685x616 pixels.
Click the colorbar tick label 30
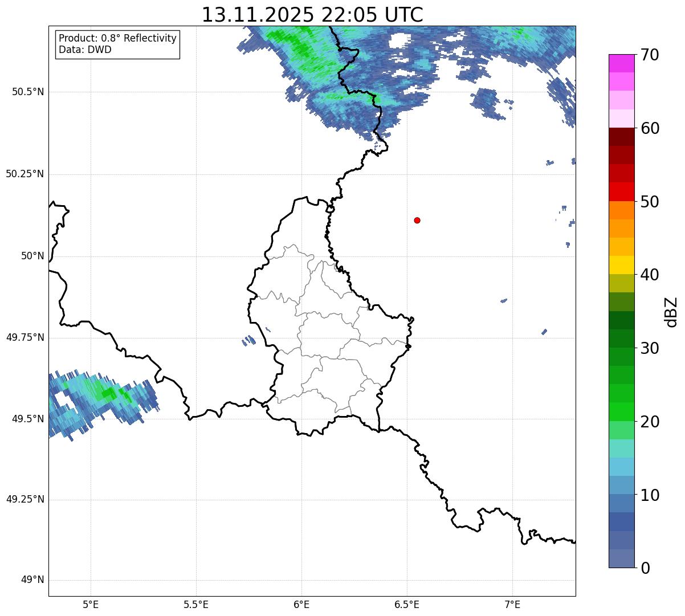click(650, 348)
